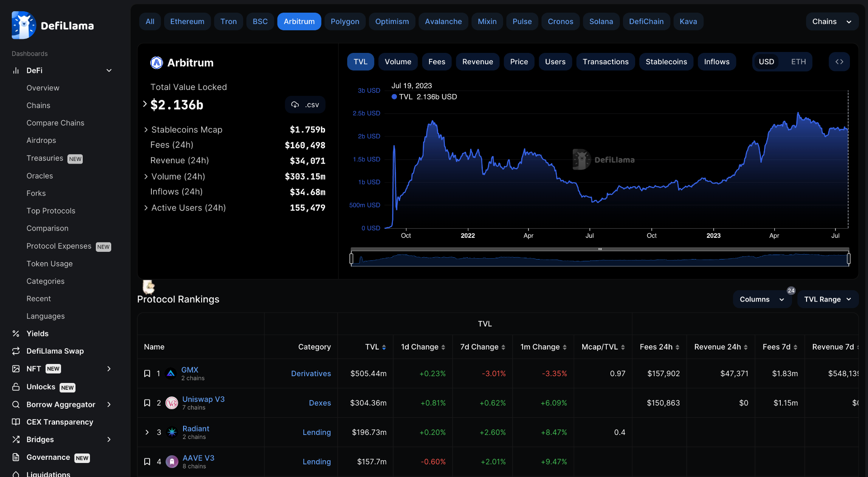The height and width of the screenshot is (477, 868).
Task: Open the Columns dropdown
Action: (762, 299)
